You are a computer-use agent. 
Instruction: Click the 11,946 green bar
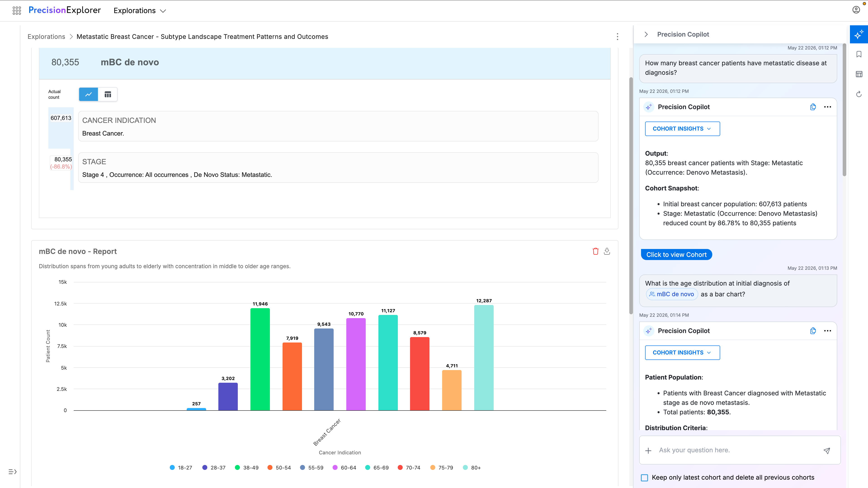click(260, 359)
